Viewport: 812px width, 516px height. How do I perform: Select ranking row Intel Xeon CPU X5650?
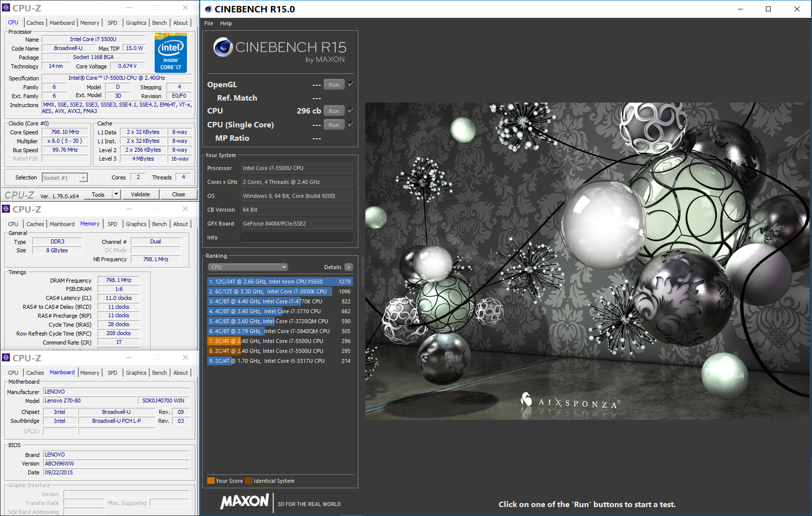280,282
